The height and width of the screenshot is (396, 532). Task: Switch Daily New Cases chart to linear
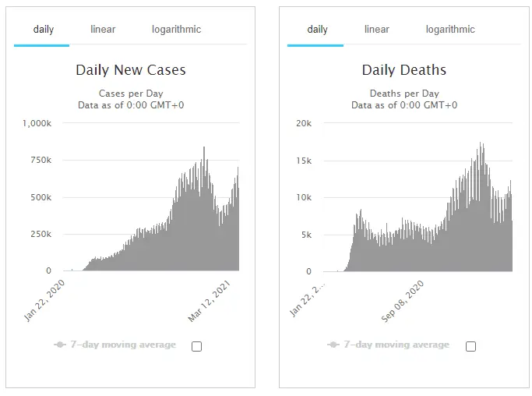(103, 30)
